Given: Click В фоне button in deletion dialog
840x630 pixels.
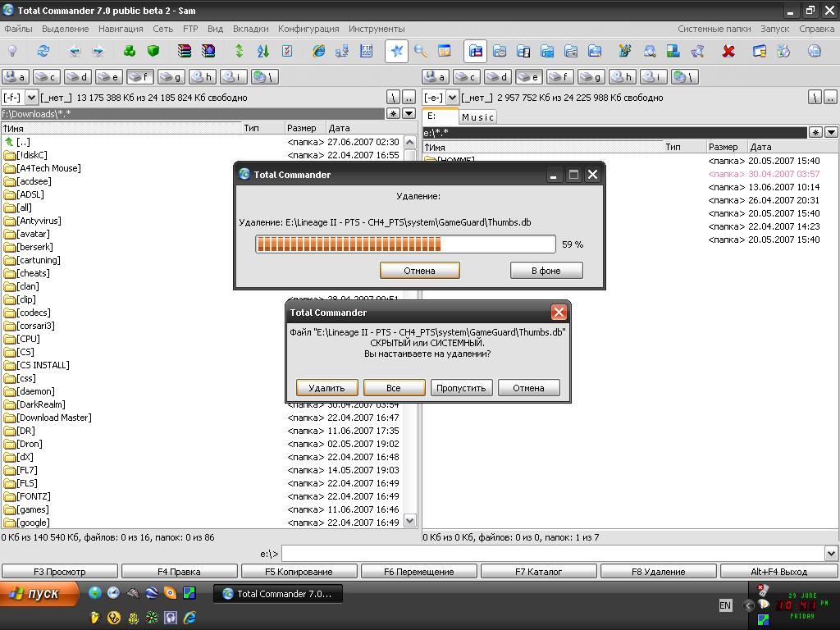Looking at the screenshot, I should pos(546,271).
